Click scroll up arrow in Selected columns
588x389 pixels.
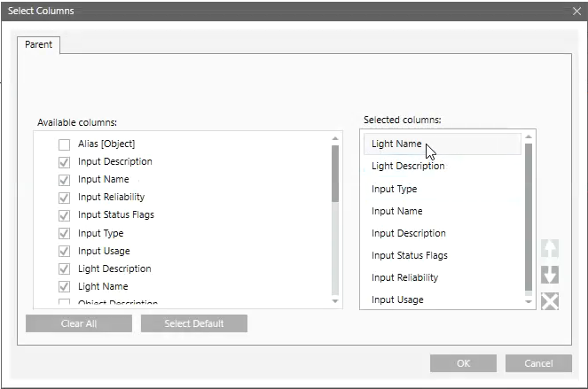(529, 137)
